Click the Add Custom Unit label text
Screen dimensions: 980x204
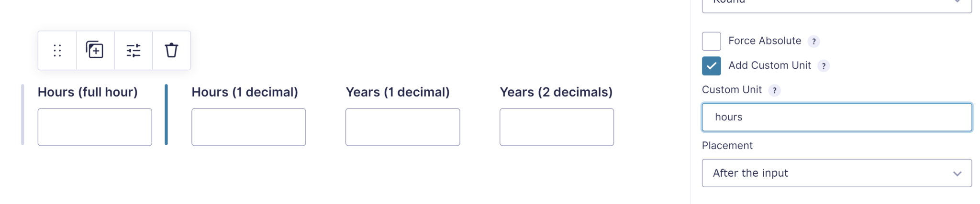pos(769,65)
